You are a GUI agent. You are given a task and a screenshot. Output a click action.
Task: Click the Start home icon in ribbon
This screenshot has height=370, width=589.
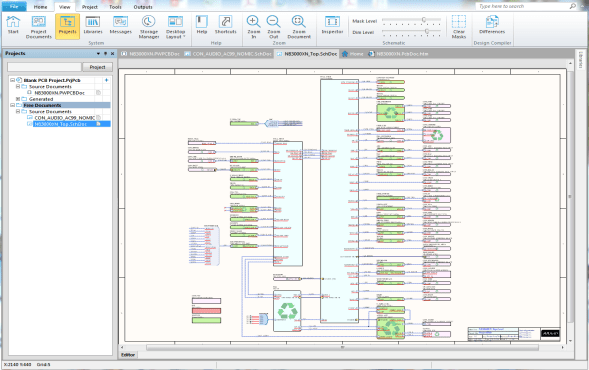point(13,25)
